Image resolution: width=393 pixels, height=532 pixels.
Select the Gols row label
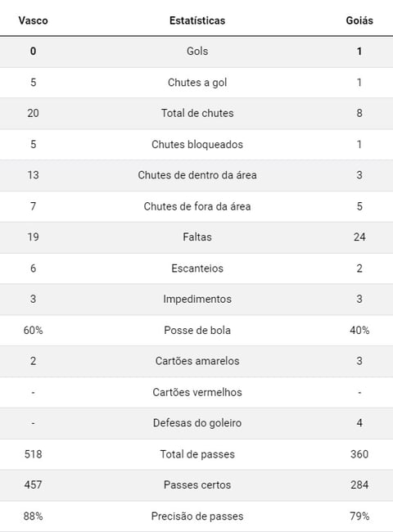tap(197, 52)
